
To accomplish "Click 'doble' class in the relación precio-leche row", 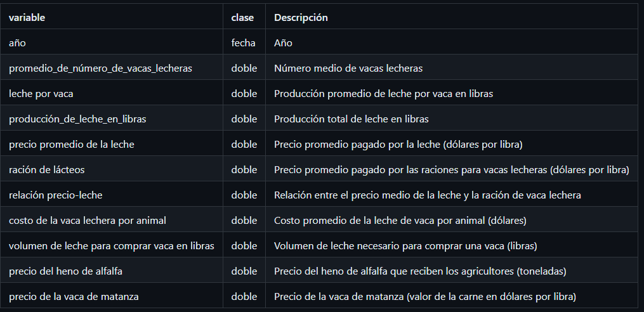I will [244, 195].
